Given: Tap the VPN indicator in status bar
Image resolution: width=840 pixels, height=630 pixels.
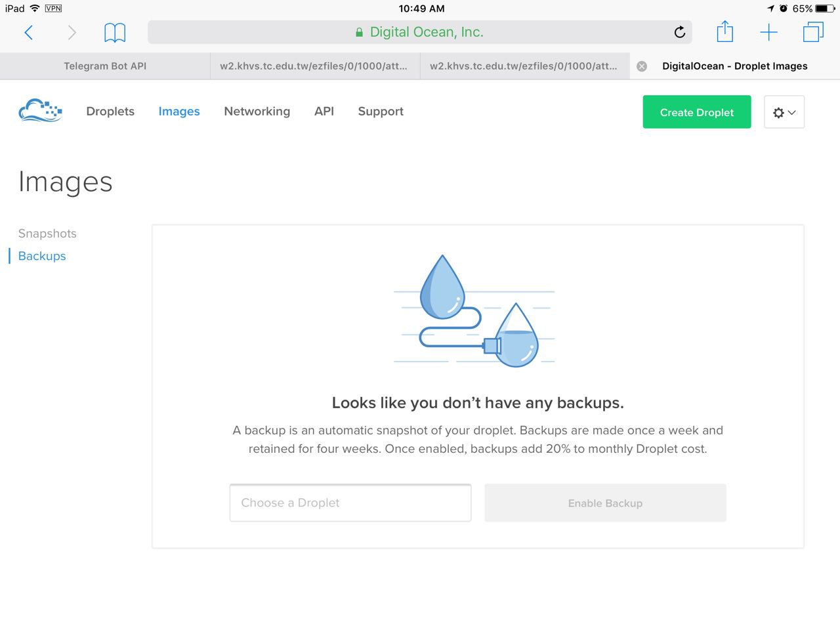Looking at the screenshot, I should point(53,9).
